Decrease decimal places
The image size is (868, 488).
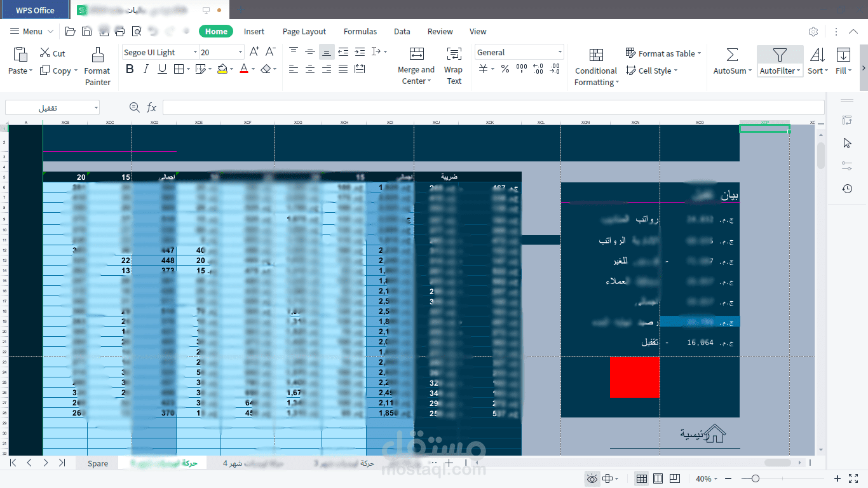(x=555, y=69)
